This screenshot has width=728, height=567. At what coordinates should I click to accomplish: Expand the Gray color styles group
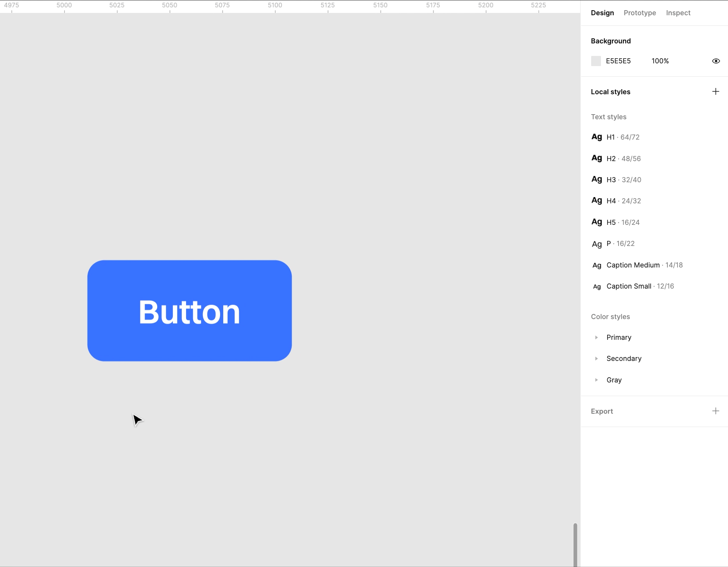[596, 380]
